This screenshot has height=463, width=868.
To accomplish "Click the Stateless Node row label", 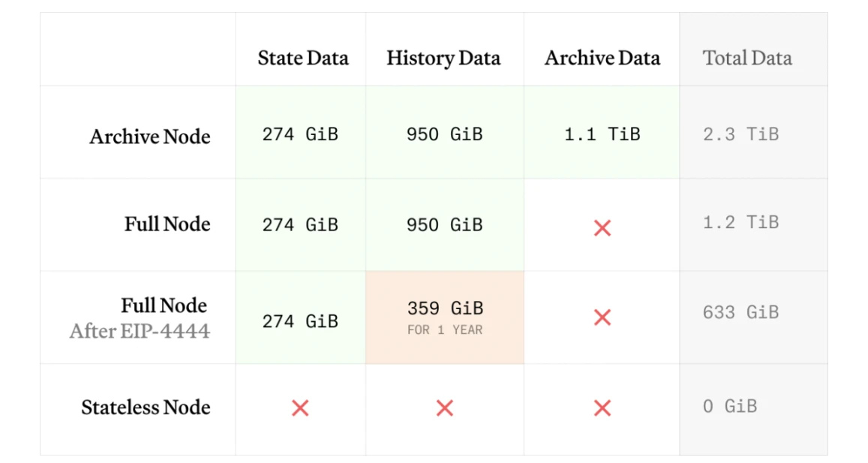I will pos(146,407).
